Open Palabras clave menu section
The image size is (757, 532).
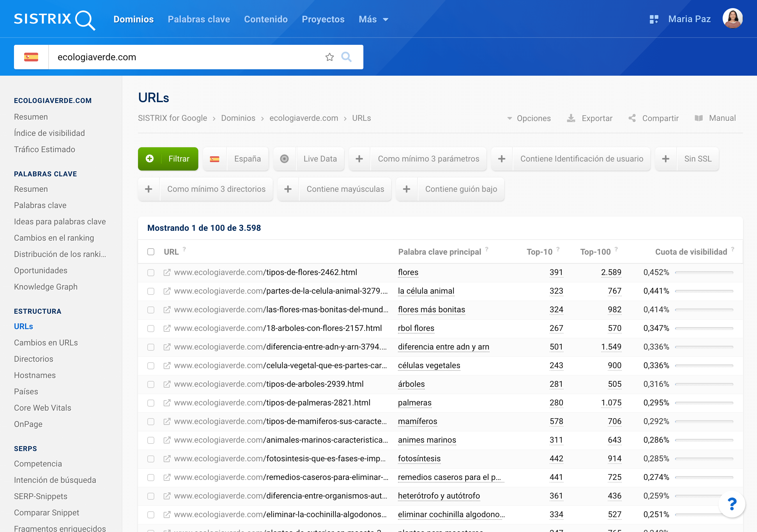click(x=46, y=173)
